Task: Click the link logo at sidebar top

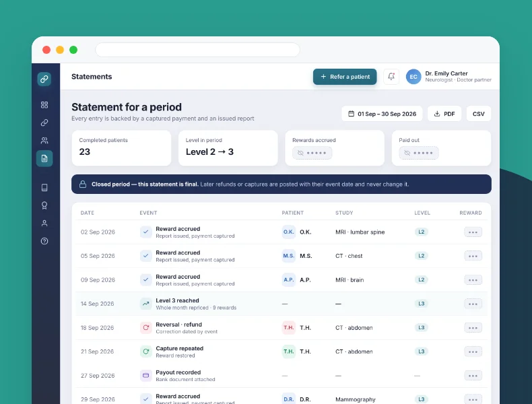Action: coord(44,79)
